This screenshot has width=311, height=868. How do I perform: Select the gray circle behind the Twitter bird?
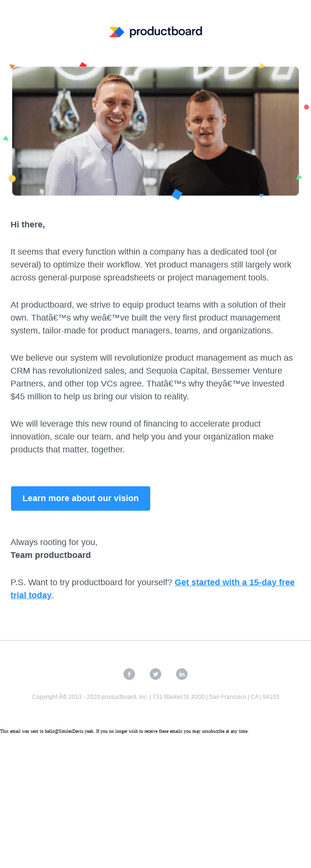click(155, 674)
